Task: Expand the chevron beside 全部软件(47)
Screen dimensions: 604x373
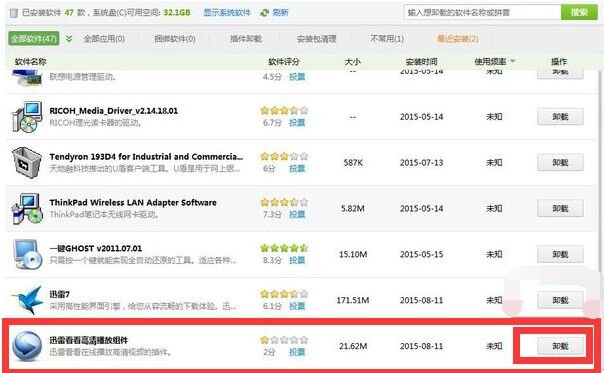Action: 69,39
